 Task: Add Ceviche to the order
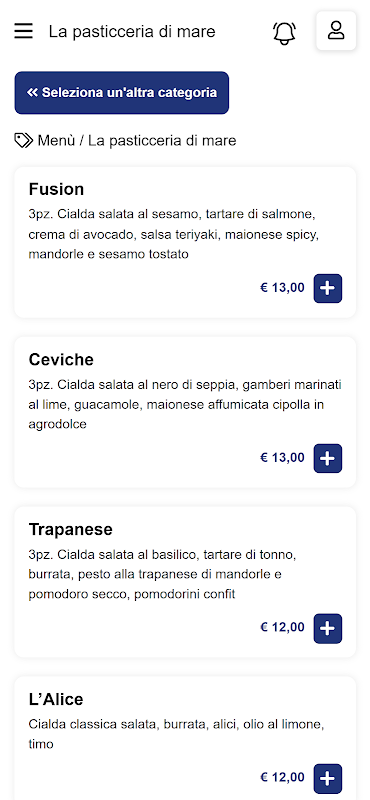(x=328, y=458)
